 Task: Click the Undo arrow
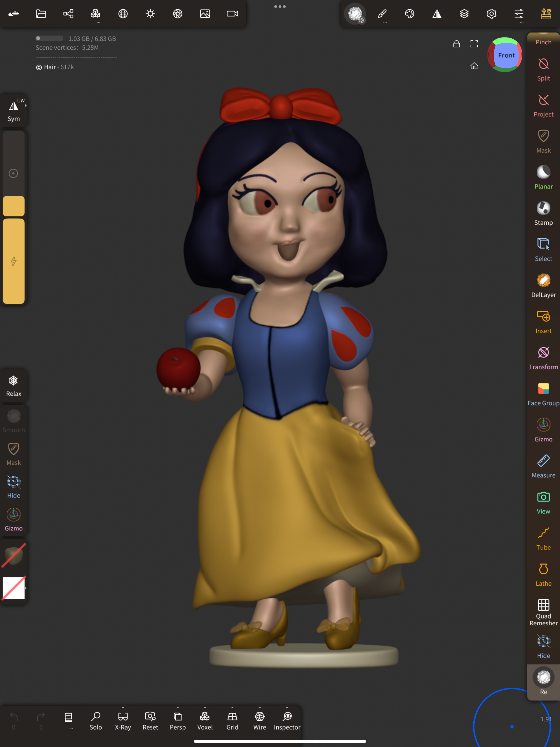click(13, 720)
